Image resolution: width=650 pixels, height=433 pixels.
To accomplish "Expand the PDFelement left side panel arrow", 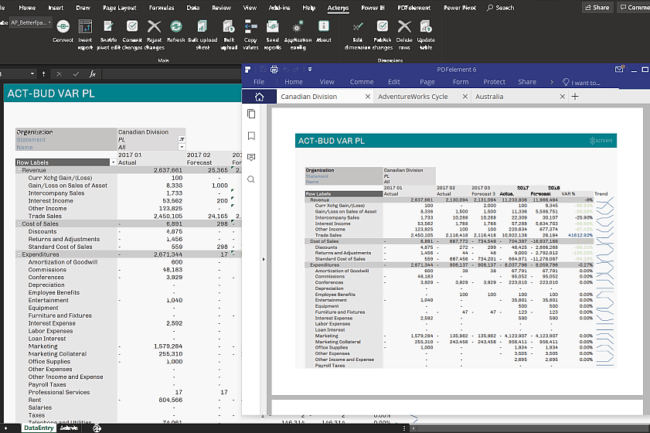I will (x=264, y=259).
